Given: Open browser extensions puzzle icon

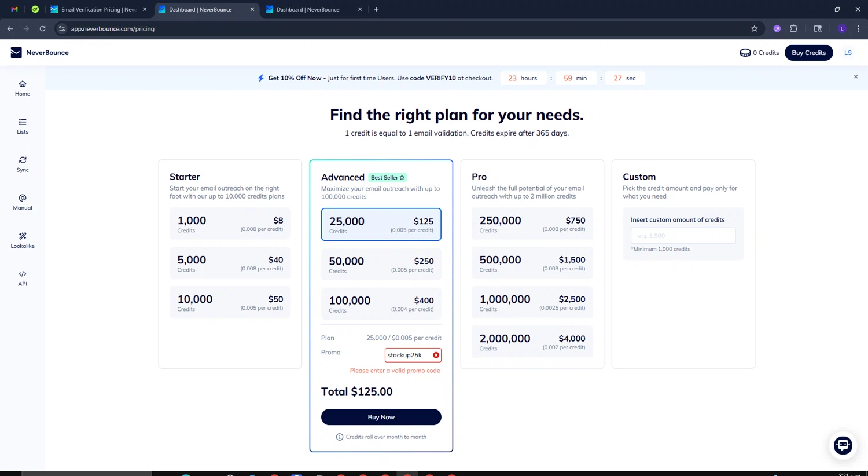Looking at the screenshot, I should (x=793, y=28).
